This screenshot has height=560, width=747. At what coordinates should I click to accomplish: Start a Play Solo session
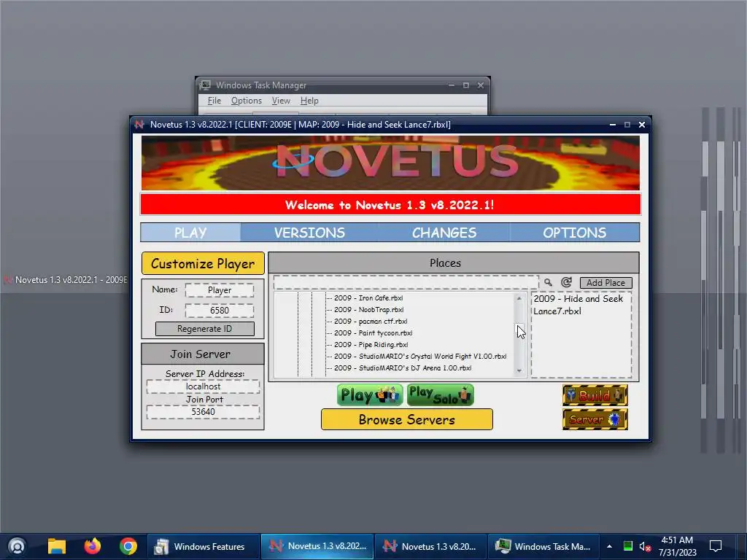coord(440,395)
